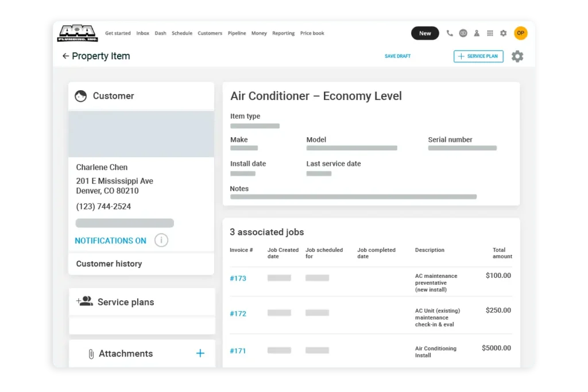The image size is (588, 392).
Task: Click the Service plans people icon
Action: [84, 301]
